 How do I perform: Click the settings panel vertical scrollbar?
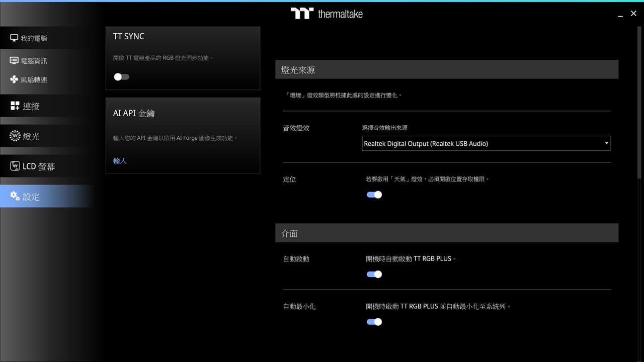[x=640, y=103]
